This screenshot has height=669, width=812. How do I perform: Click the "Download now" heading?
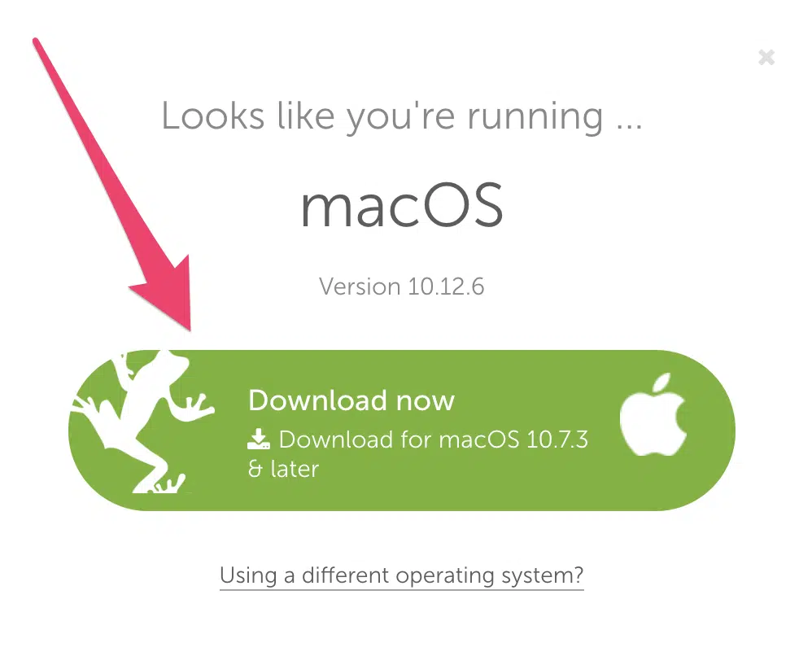pyautogui.click(x=351, y=400)
